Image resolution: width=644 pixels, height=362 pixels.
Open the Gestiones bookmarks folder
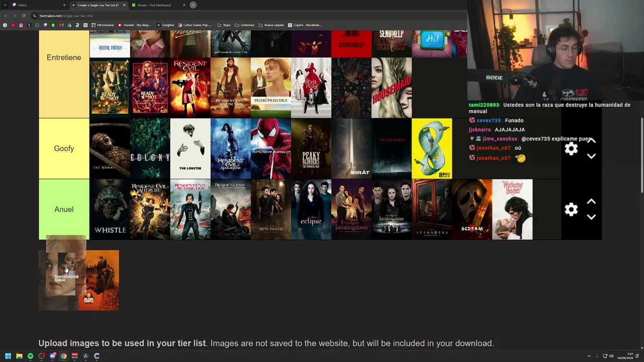245,25
